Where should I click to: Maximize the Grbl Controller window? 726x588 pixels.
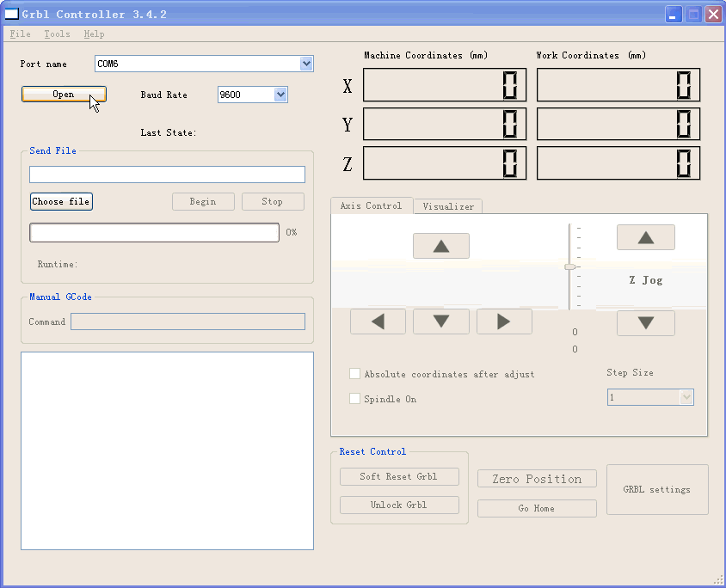pyautogui.click(x=693, y=15)
